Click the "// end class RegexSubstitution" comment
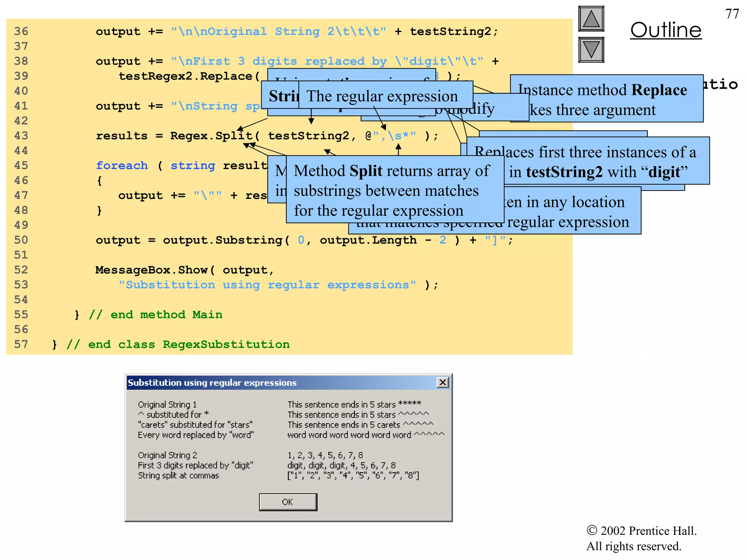 [x=178, y=345]
